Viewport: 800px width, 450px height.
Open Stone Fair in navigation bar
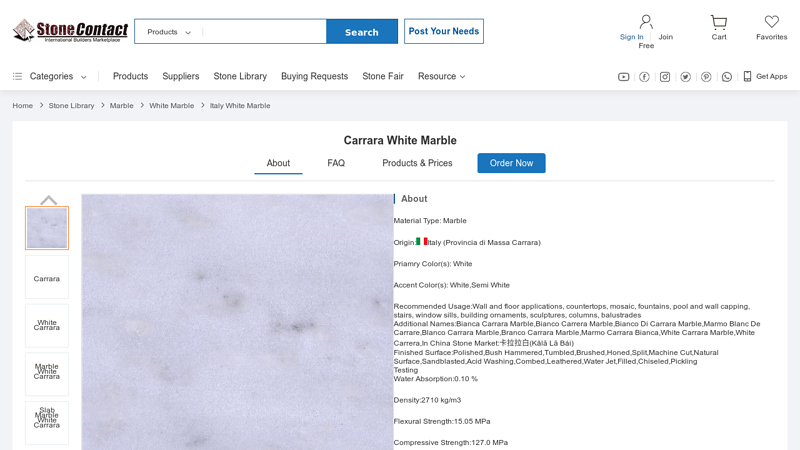(383, 77)
